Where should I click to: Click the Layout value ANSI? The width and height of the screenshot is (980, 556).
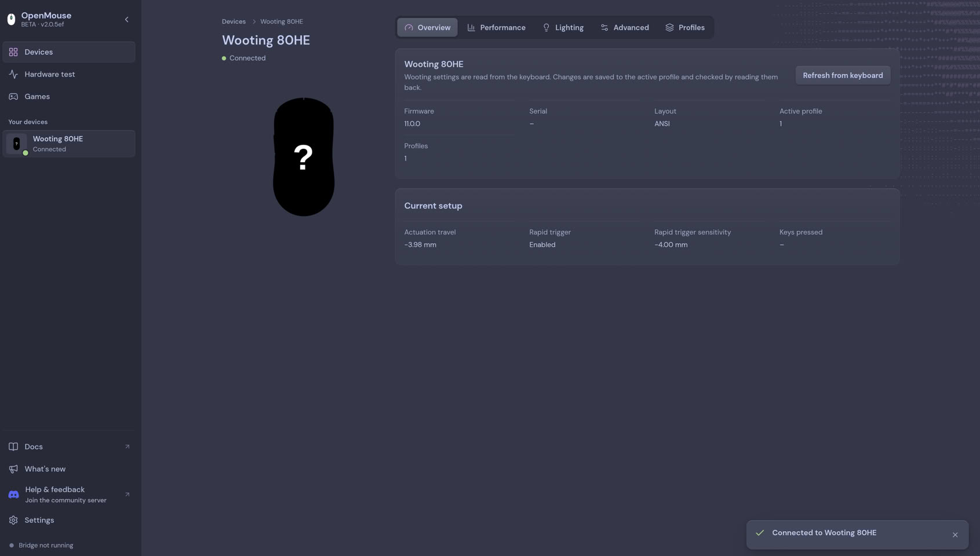click(x=662, y=124)
